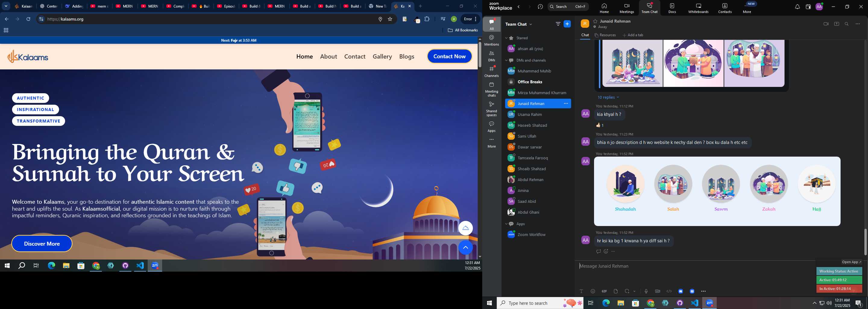868x309 pixels.
Task: Click the share screen icon in the chat header
Action: click(836, 24)
